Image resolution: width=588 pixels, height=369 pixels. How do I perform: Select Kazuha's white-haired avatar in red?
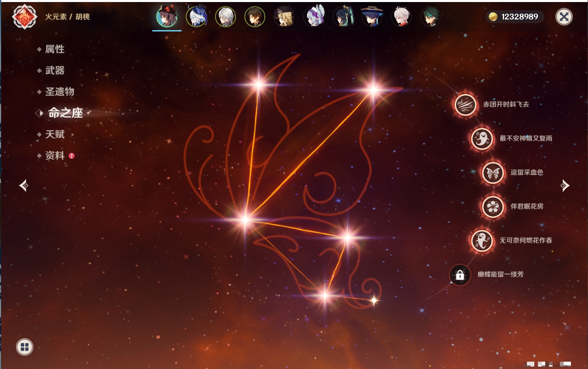point(402,17)
